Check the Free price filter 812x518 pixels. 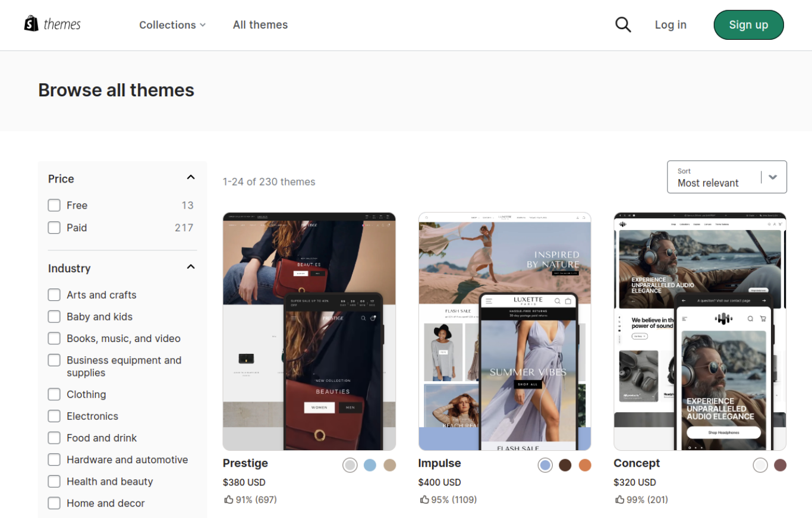coord(54,205)
